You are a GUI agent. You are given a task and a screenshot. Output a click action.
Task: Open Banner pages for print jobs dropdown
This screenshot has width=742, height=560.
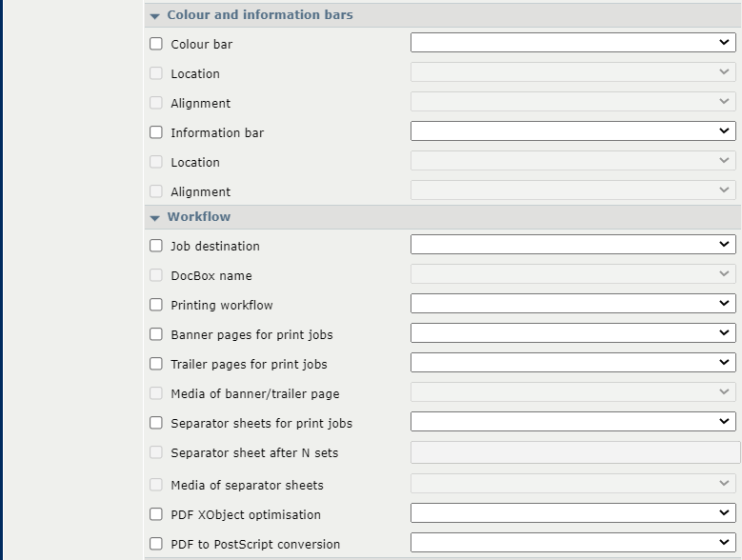click(x=573, y=333)
